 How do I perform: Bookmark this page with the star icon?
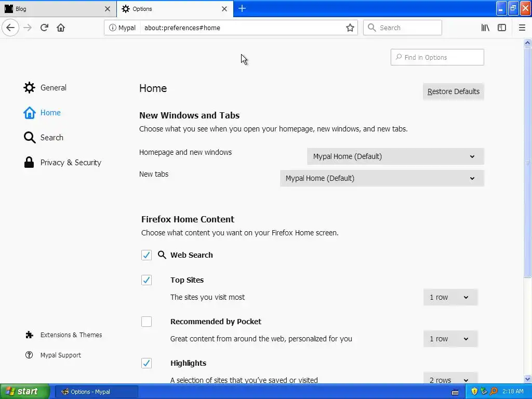click(350, 28)
